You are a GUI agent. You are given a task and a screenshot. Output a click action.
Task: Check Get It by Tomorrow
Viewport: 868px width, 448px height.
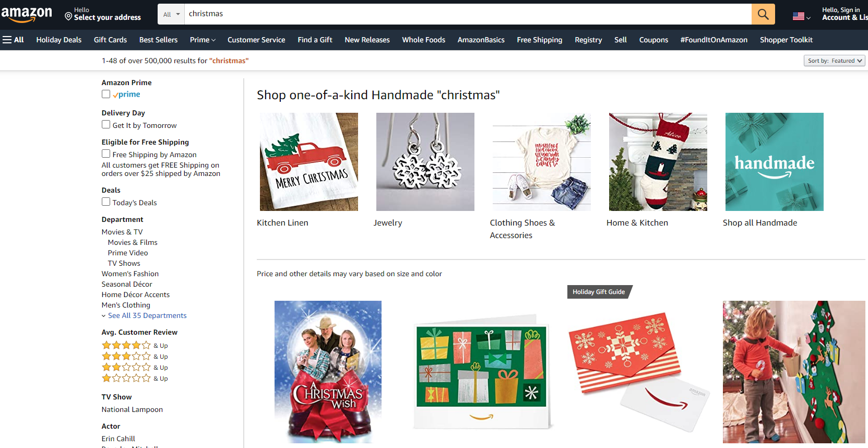106,124
